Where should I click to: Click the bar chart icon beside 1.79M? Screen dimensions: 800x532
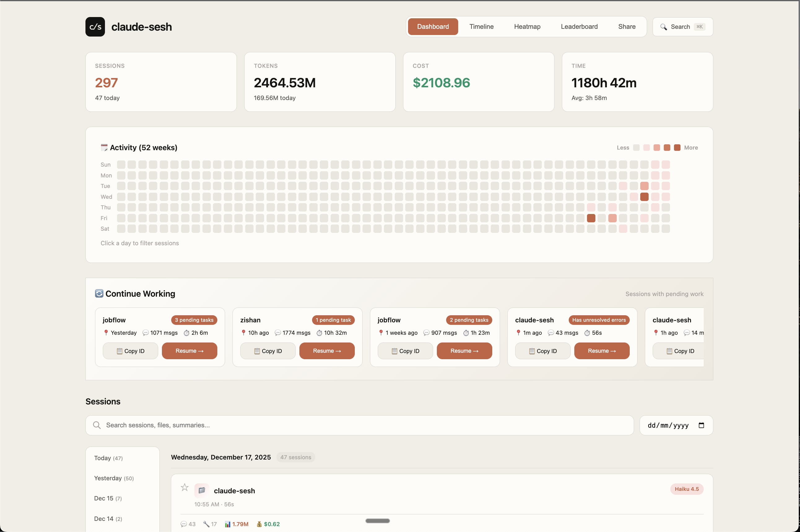coord(228,524)
